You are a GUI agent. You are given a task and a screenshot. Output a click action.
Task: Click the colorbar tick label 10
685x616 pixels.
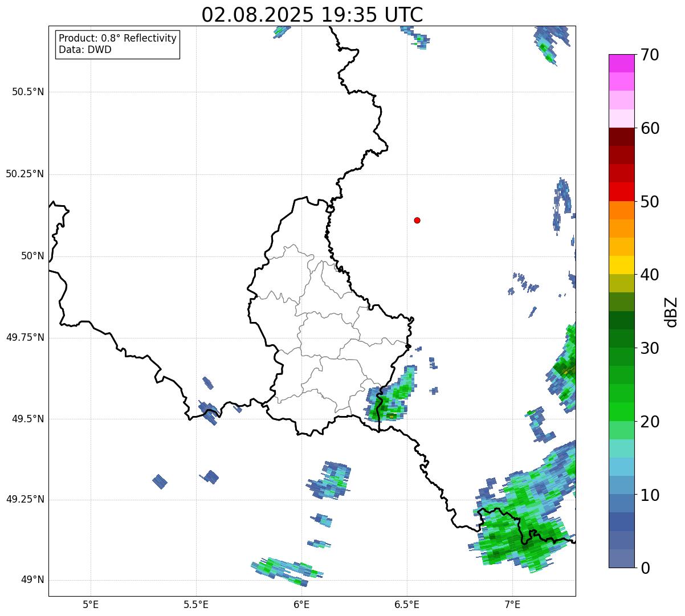pyautogui.click(x=650, y=495)
